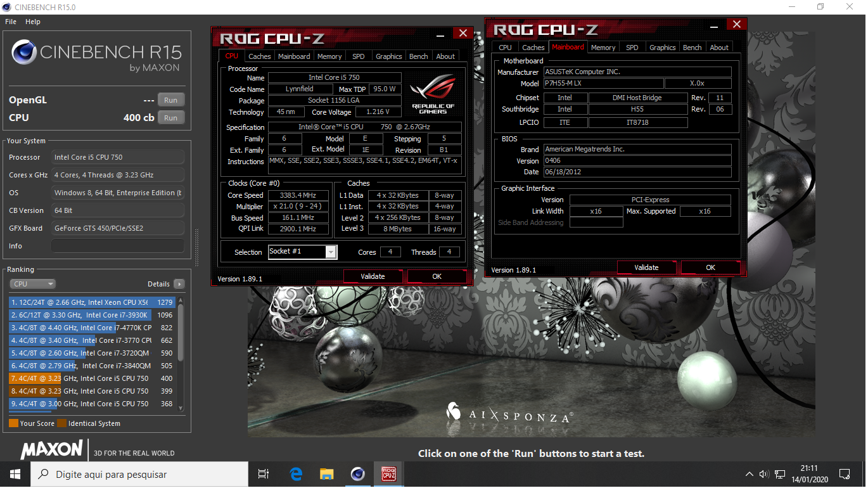Screen dimensions: 868x488
Task: Click the Info input field
Action: point(118,246)
